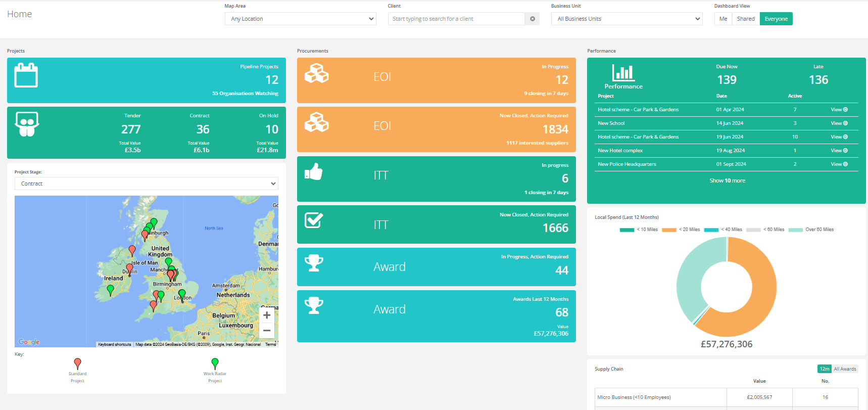Click the ITT in progress thumbs-up icon

coord(314,172)
